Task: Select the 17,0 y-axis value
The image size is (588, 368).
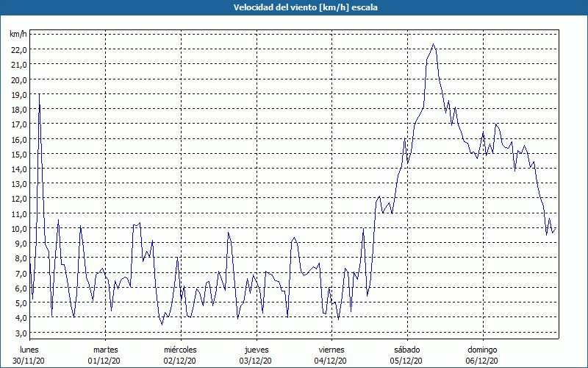Action: click(20, 124)
